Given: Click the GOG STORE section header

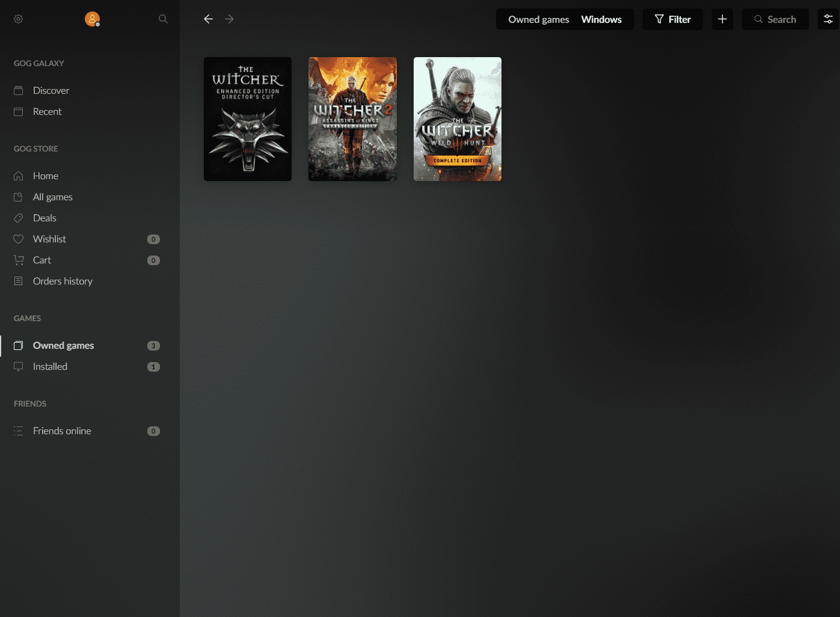Looking at the screenshot, I should point(36,149).
